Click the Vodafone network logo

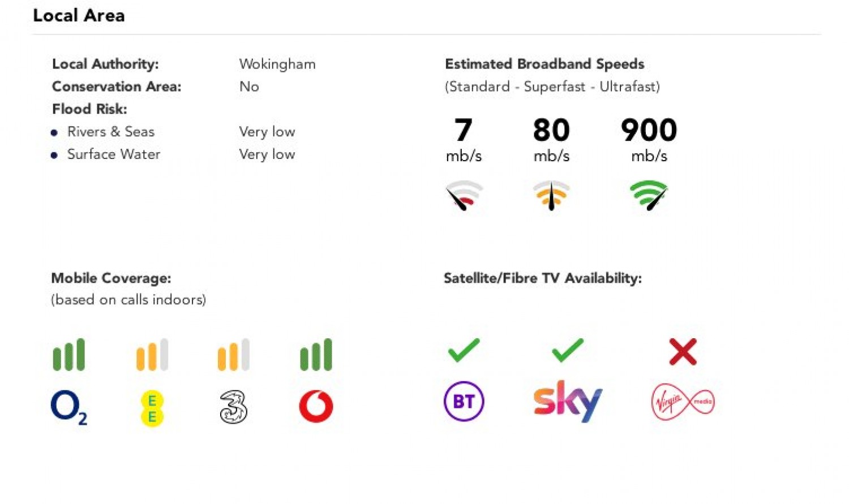[316, 406]
